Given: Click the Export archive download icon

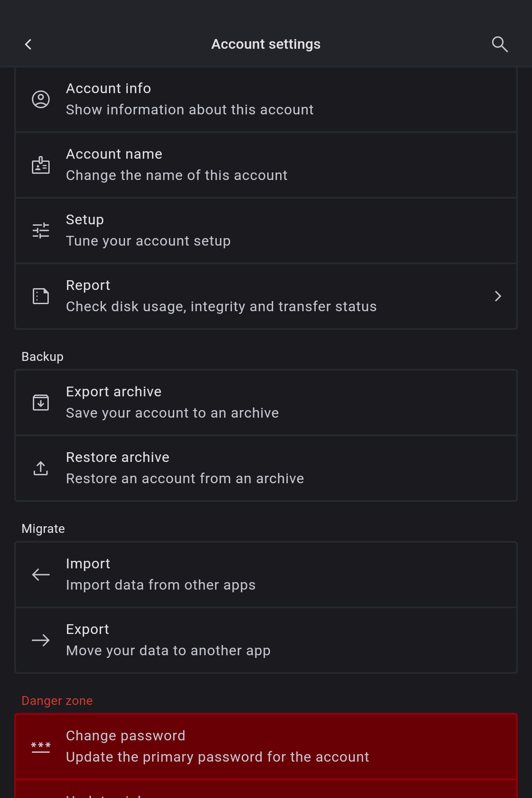Looking at the screenshot, I should [x=41, y=403].
